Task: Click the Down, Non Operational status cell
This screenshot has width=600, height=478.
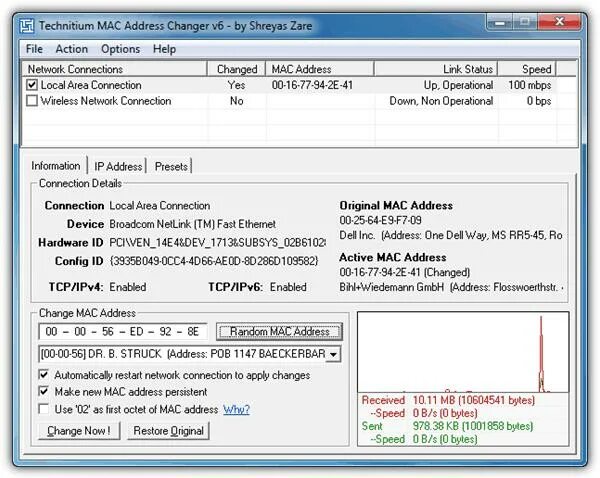Action: [441, 101]
